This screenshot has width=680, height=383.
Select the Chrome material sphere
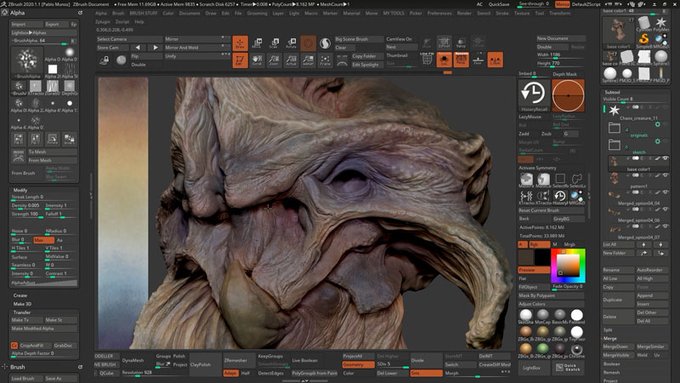pos(577,350)
